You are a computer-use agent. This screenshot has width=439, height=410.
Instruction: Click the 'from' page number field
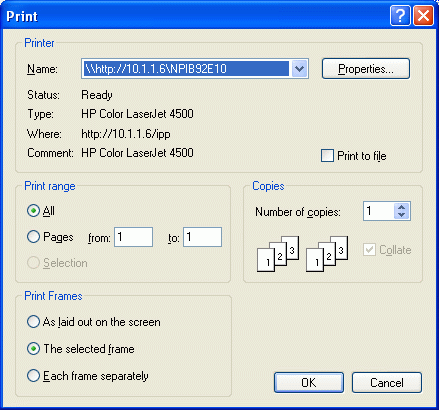(133, 237)
